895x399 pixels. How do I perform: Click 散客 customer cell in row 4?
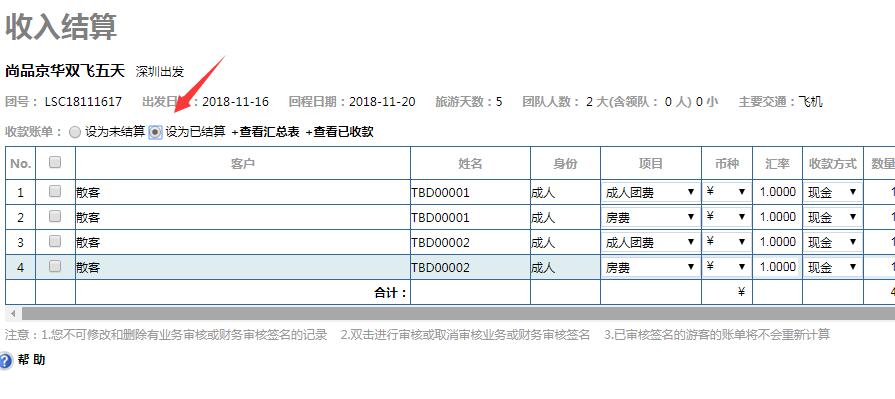243,267
